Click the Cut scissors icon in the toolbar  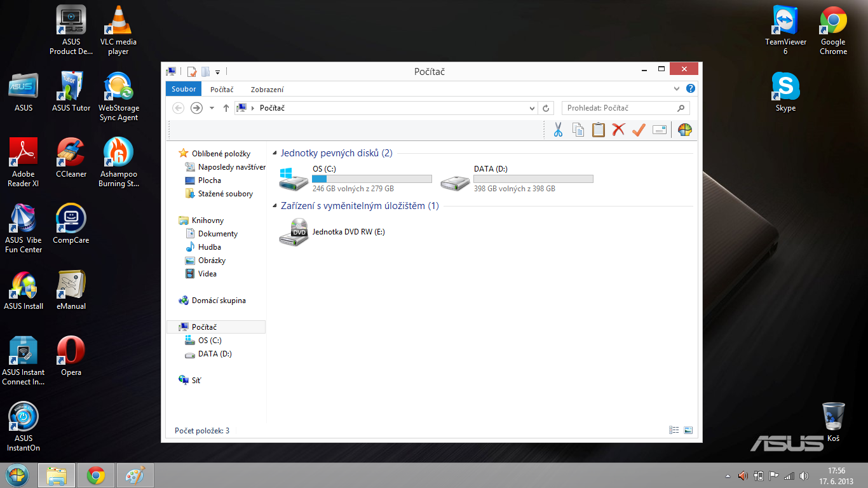click(x=558, y=130)
